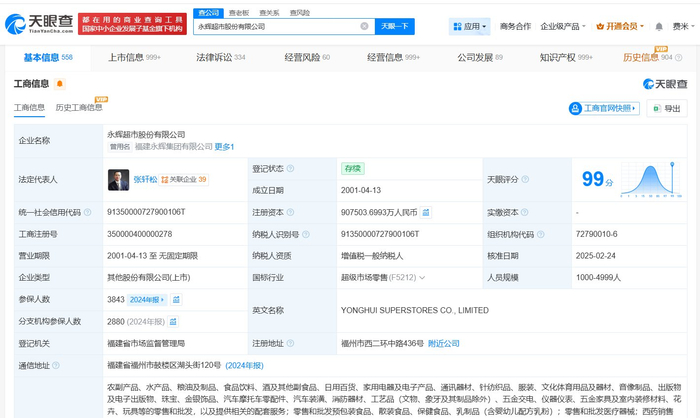Switch to the 法律诉讼 tab
The image size is (700, 418).
pos(218,58)
